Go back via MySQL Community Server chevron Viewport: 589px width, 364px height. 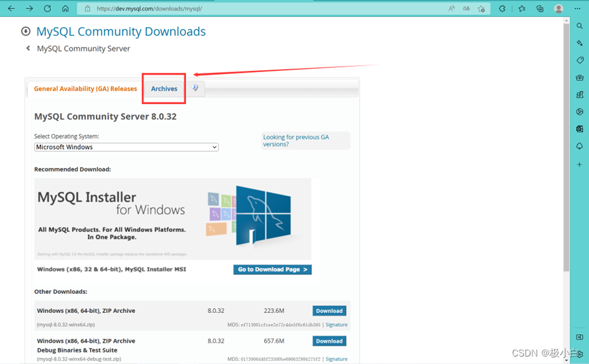point(28,48)
